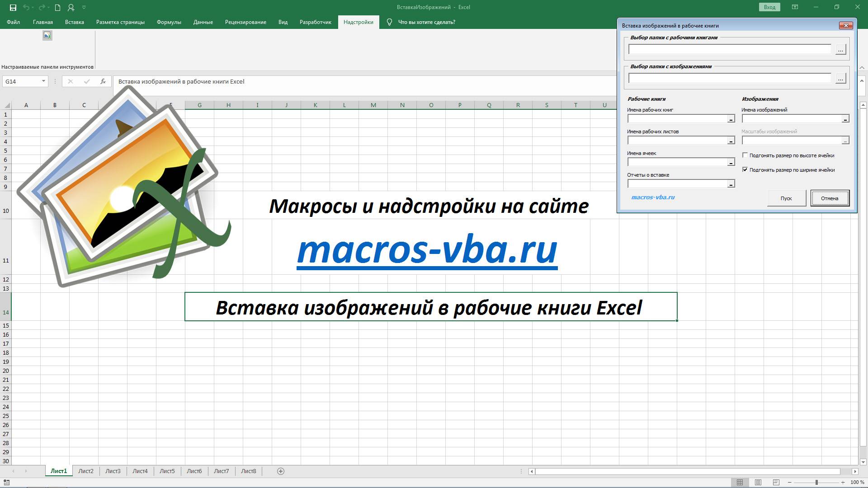Click horizontal scrollbar right arrow

[x=855, y=471]
